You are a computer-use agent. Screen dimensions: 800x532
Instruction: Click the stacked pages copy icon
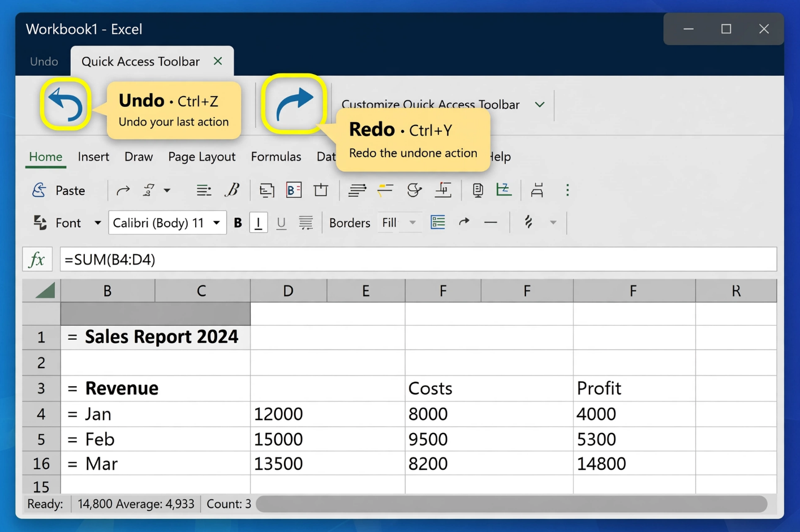pyautogui.click(x=266, y=191)
